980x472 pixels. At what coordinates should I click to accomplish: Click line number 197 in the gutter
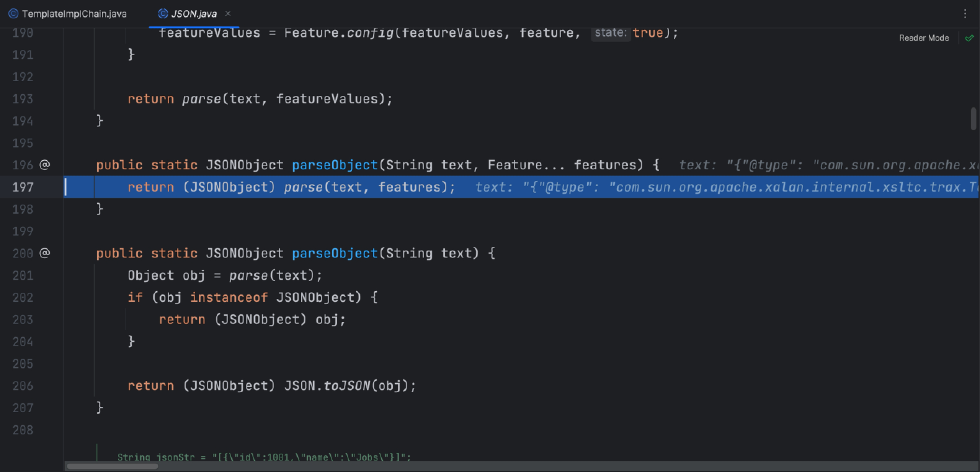tap(23, 187)
